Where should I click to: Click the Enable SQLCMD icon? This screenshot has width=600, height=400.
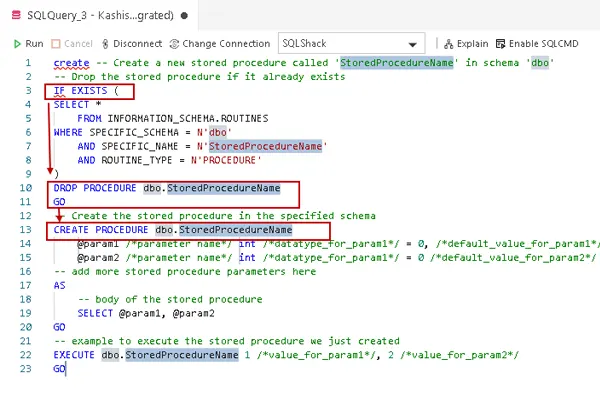click(501, 44)
